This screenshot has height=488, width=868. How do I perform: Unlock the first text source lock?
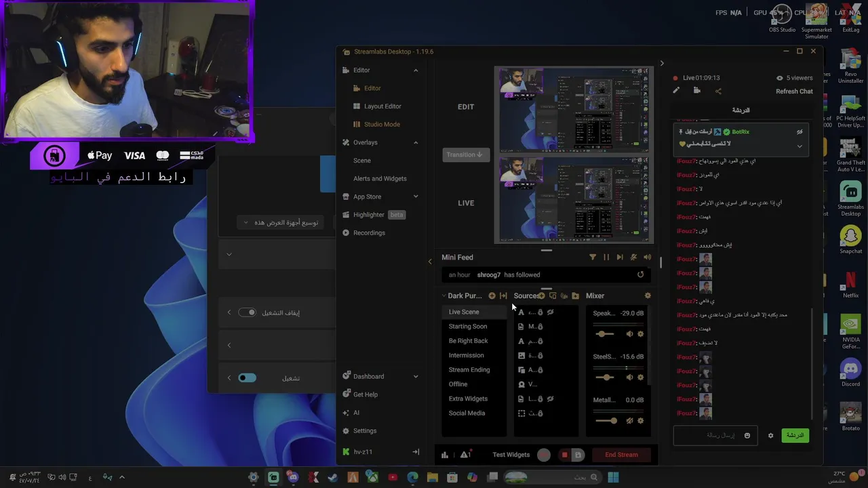point(540,312)
